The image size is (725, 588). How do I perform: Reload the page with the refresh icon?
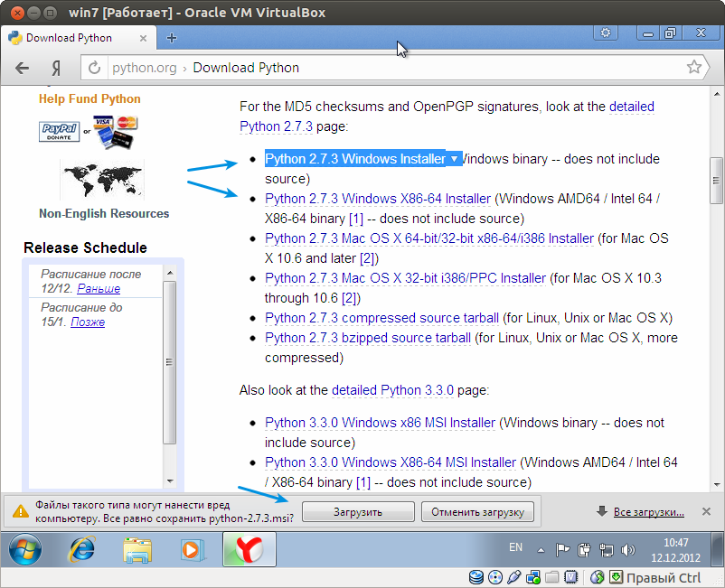[x=94, y=68]
